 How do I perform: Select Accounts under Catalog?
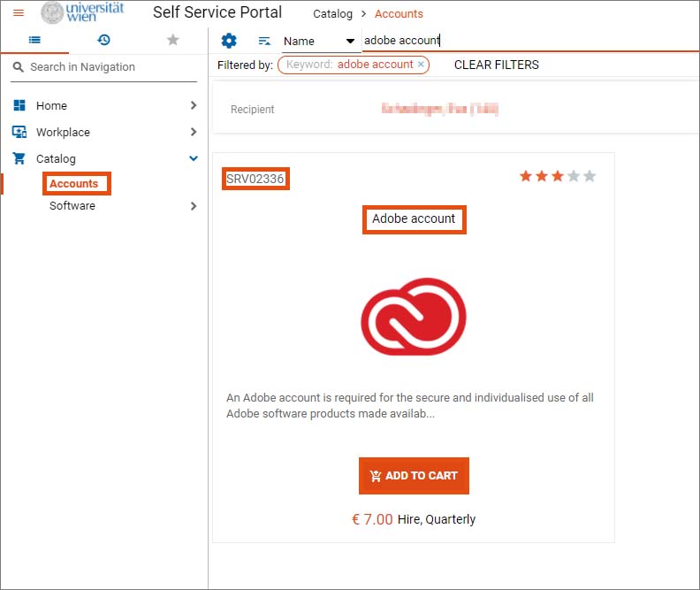tap(73, 184)
